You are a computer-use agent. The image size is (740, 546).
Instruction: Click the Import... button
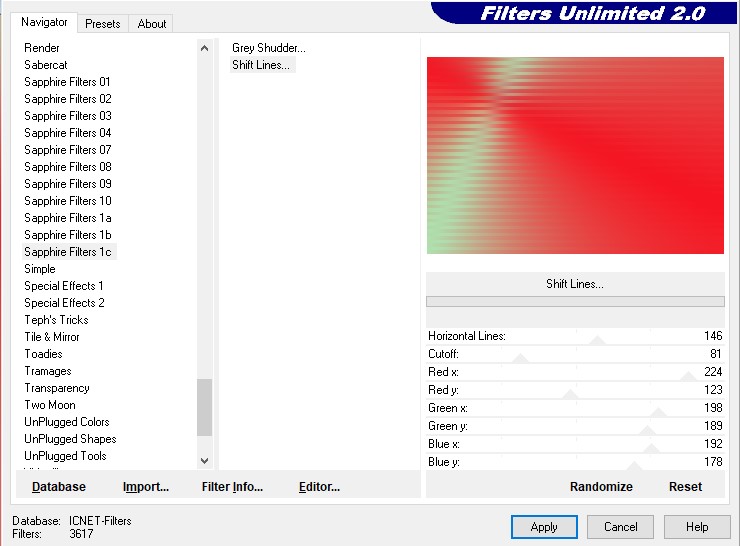146,487
